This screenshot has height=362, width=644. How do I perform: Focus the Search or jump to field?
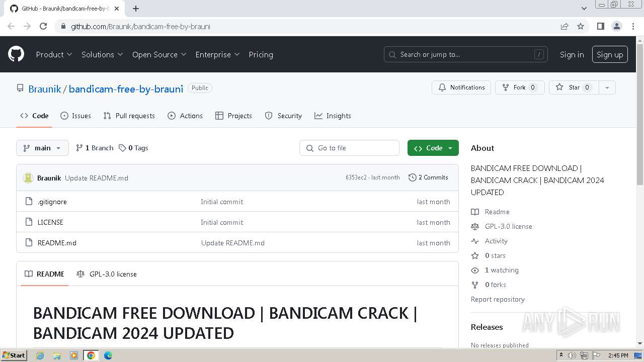point(466,54)
